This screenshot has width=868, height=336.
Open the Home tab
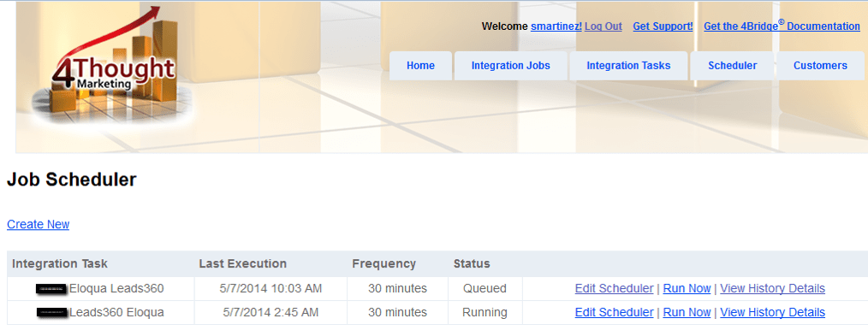point(420,66)
